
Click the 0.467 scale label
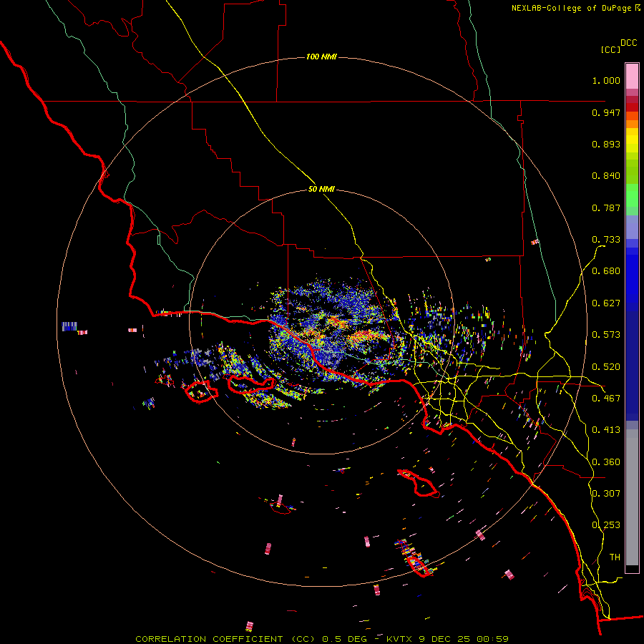pos(606,399)
